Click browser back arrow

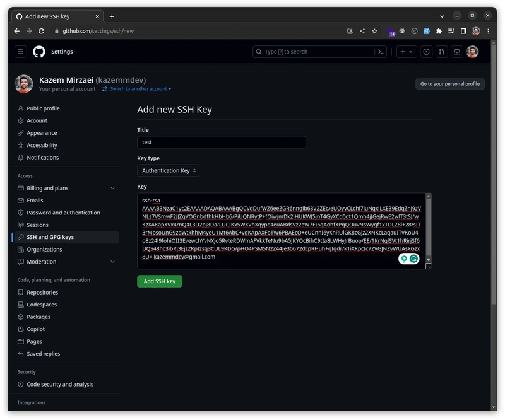coord(17,31)
